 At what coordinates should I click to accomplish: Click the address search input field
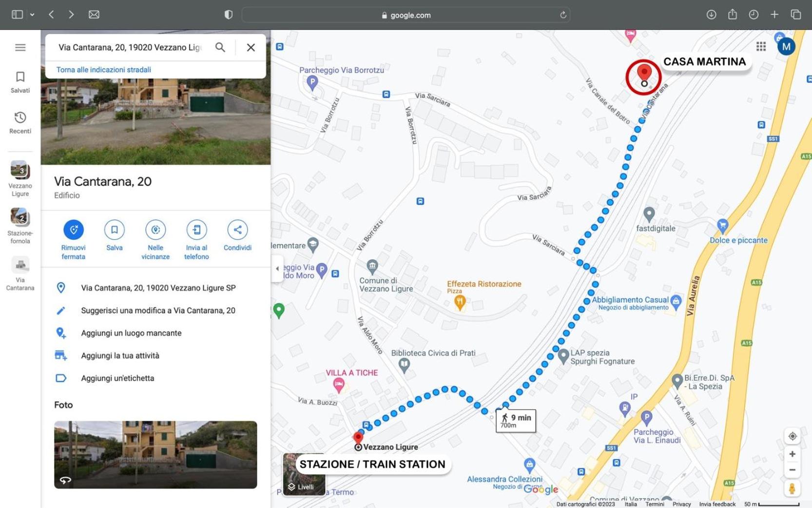click(130, 47)
